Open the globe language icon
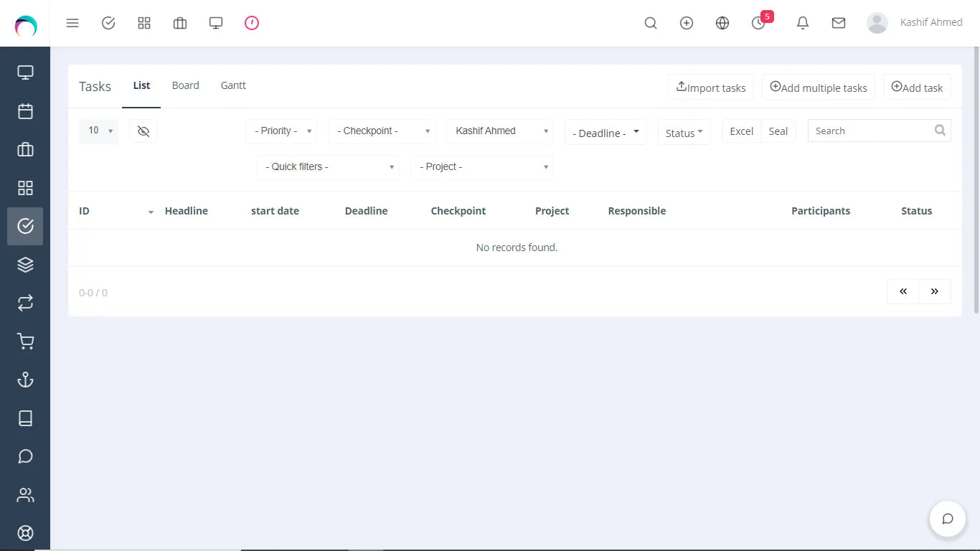The image size is (980, 551). coord(722,23)
